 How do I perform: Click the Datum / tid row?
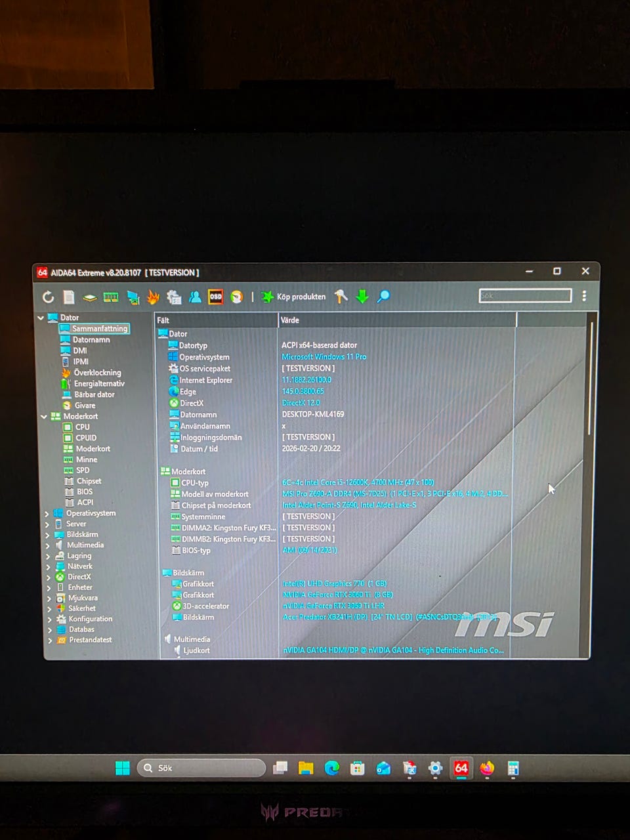click(199, 449)
